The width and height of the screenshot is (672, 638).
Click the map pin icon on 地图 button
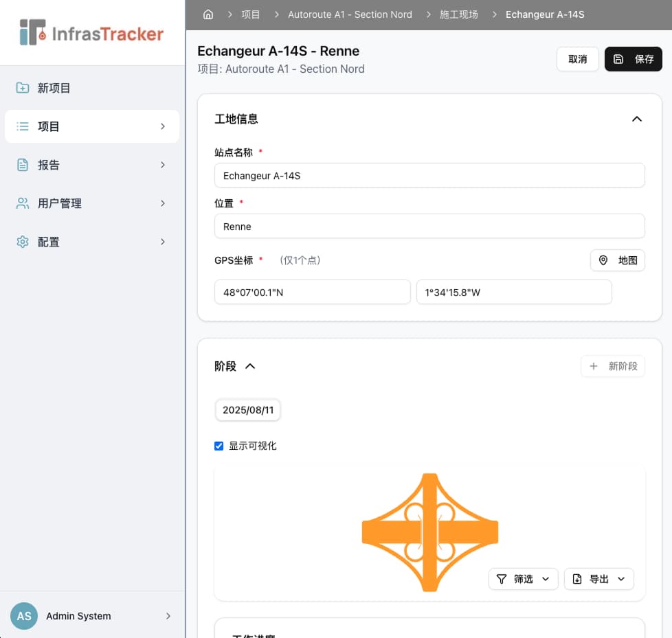[603, 260]
